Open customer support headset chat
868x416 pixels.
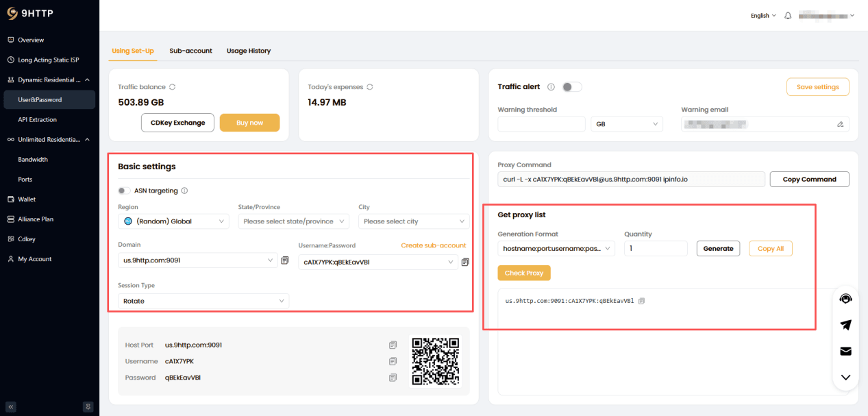tap(846, 299)
